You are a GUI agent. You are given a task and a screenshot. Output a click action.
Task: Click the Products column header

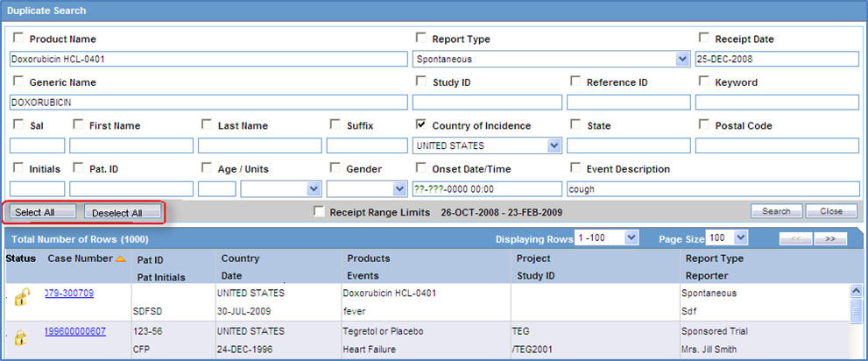coord(368,258)
